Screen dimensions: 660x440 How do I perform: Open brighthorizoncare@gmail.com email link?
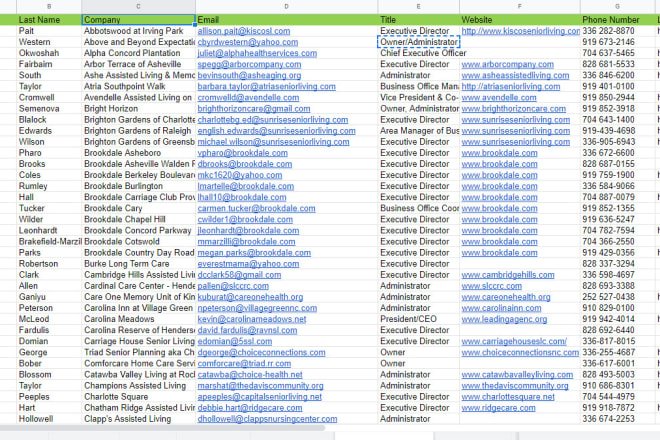[254, 109]
